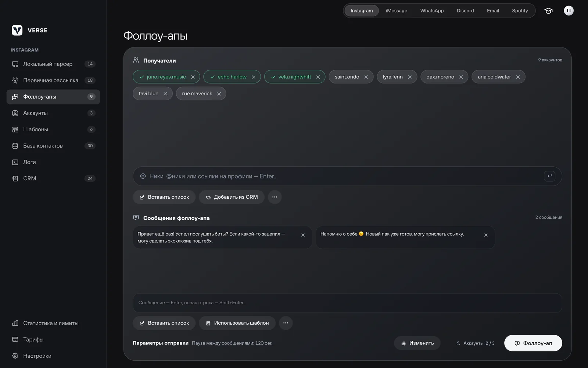Image resolution: width=588 pixels, height=368 pixels.
Task: Open Тарифы page
Action: [x=53, y=339]
